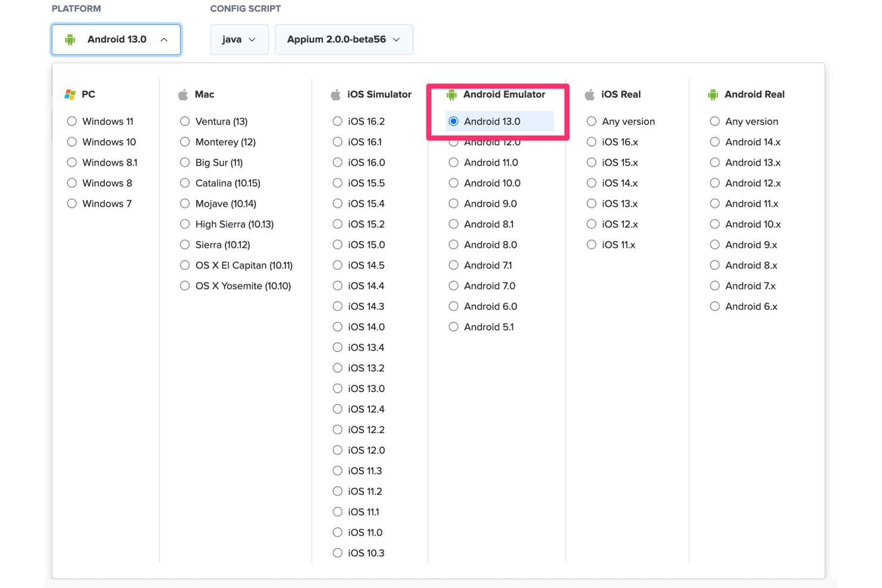Click the Android robot icon beside Android Emulator
The height and width of the screenshot is (588, 882).
pyautogui.click(x=452, y=94)
